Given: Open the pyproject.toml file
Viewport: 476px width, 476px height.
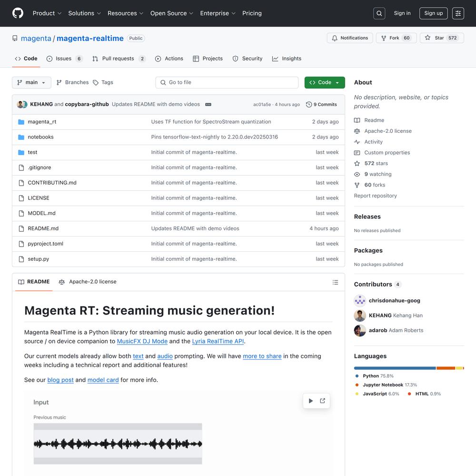Looking at the screenshot, I should [x=46, y=244].
